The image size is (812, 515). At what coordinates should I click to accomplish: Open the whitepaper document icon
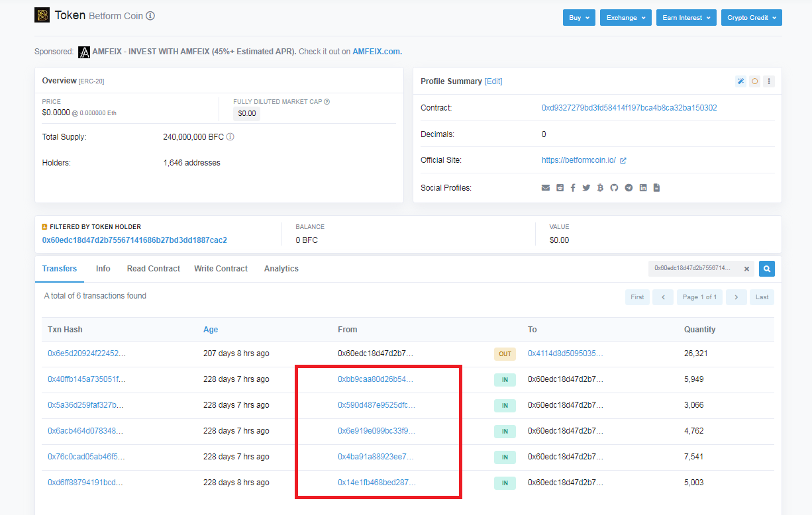click(656, 188)
